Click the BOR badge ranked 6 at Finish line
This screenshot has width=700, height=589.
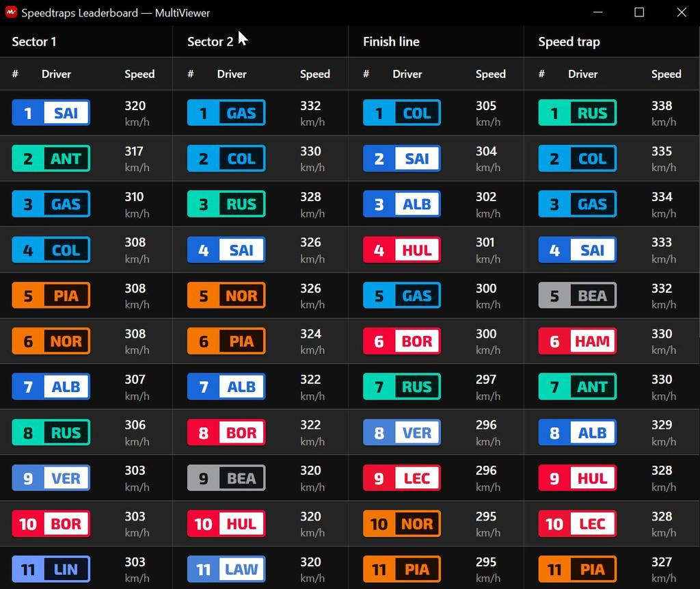pos(402,341)
